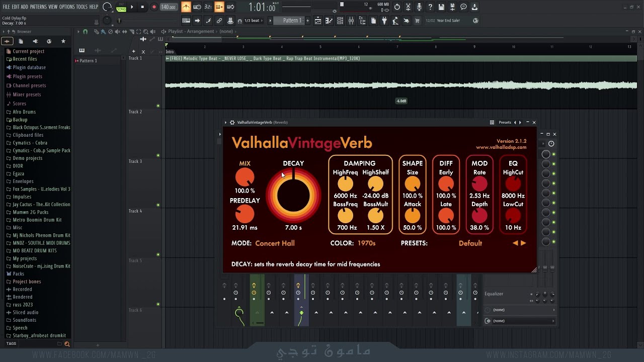Toggle the metronome icon
644x362 pixels.
click(186, 7)
